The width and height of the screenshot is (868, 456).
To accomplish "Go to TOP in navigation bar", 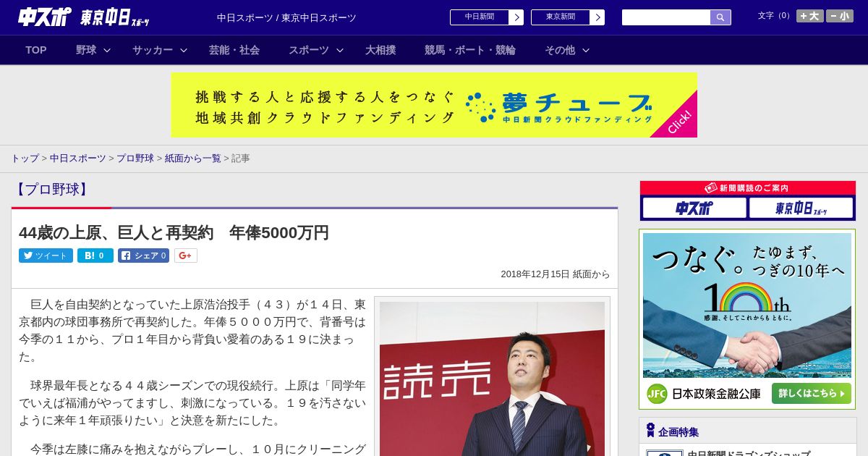I will pos(36,50).
